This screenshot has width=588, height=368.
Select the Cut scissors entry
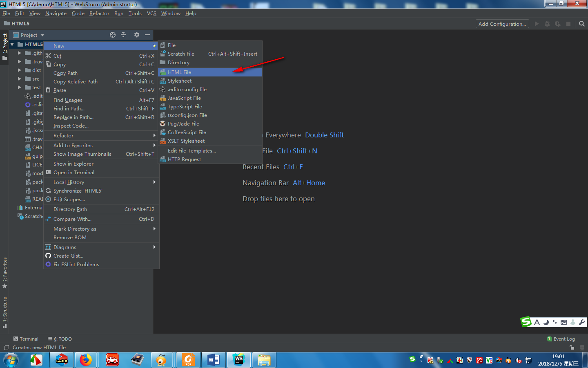point(101,56)
